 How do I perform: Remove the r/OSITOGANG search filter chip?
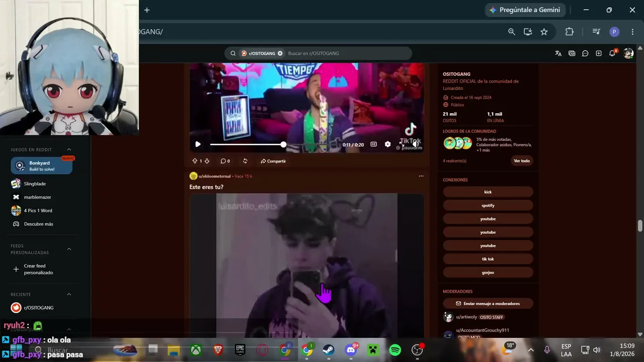280,53
